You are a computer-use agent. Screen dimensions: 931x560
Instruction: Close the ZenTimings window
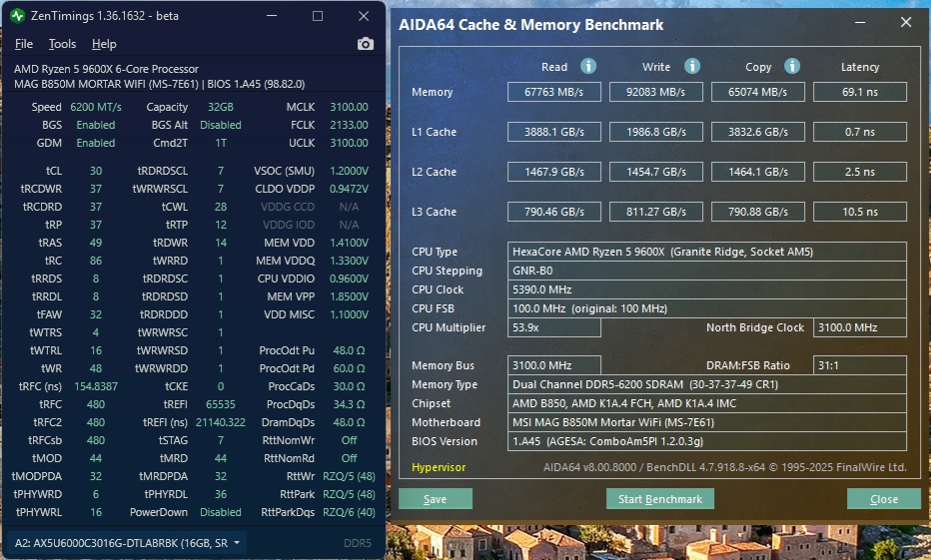(x=364, y=16)
